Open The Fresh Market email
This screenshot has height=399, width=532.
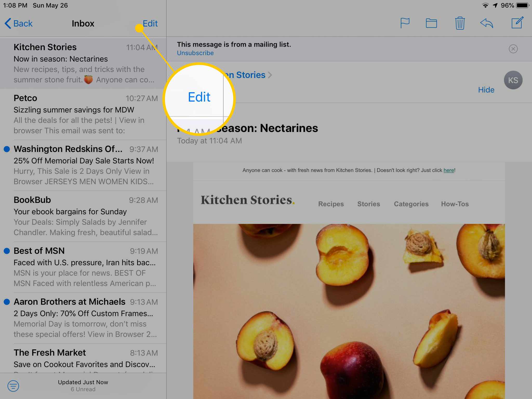(83, 358)
